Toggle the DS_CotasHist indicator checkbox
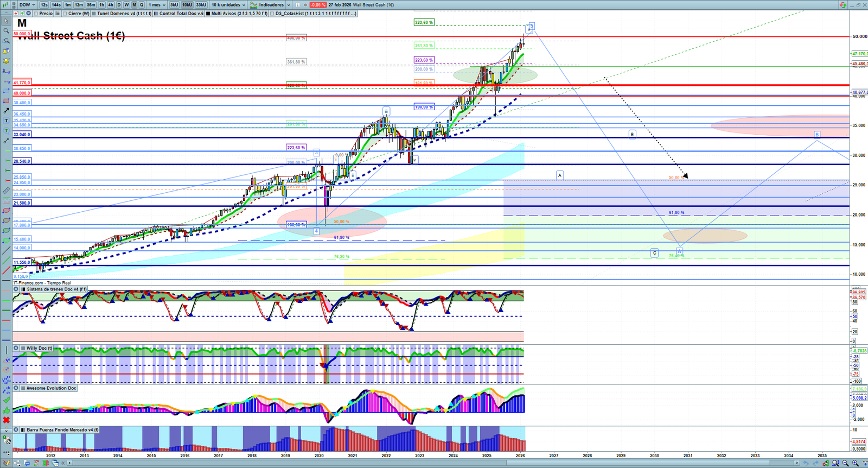Screen dimensions: 868x468 tap(272, 14)
